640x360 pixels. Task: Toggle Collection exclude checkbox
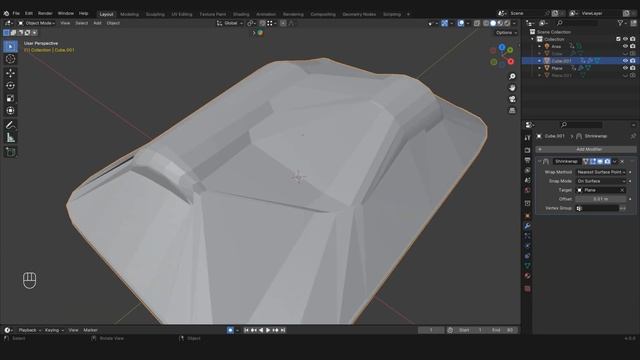click(618, 39)
